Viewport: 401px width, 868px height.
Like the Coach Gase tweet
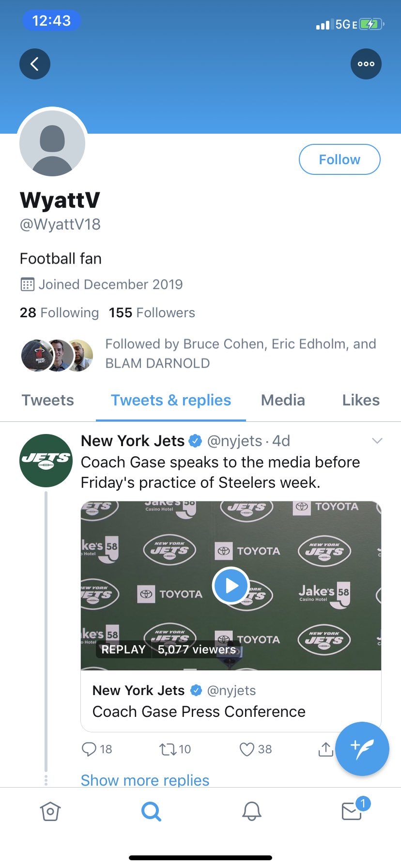click(247, 749)
